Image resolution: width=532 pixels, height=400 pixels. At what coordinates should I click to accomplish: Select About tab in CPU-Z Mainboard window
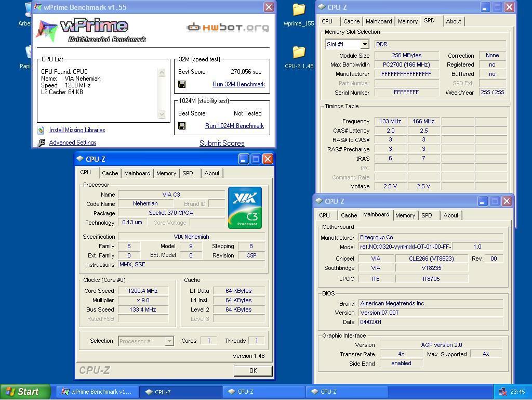tap(450, 215)
